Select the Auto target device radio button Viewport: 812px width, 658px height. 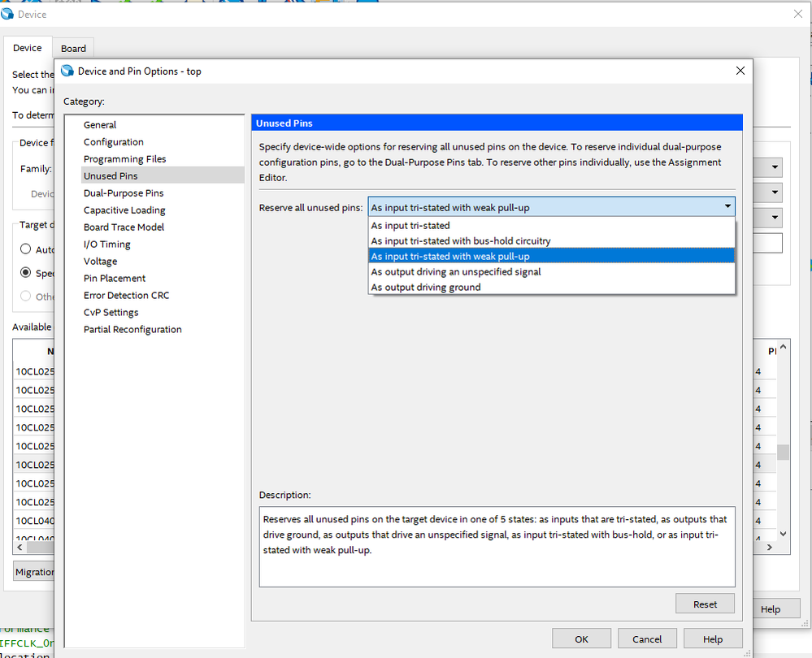[x=25, y=249]
